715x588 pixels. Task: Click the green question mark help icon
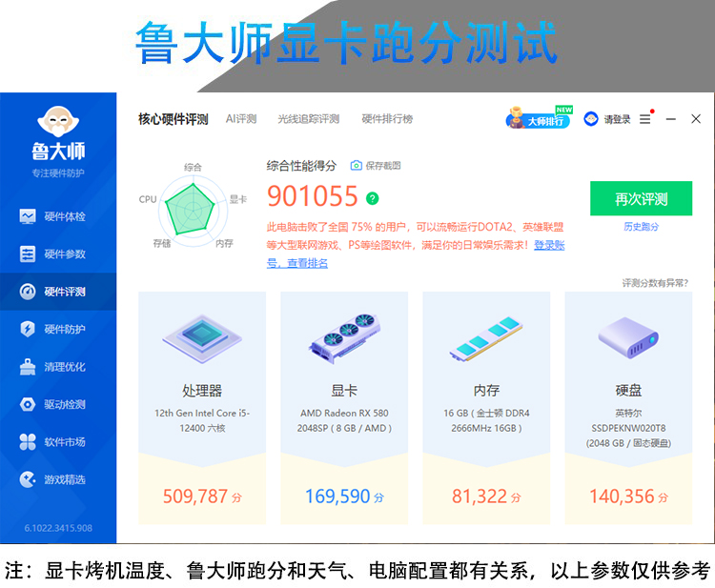[x=373, y=198]
